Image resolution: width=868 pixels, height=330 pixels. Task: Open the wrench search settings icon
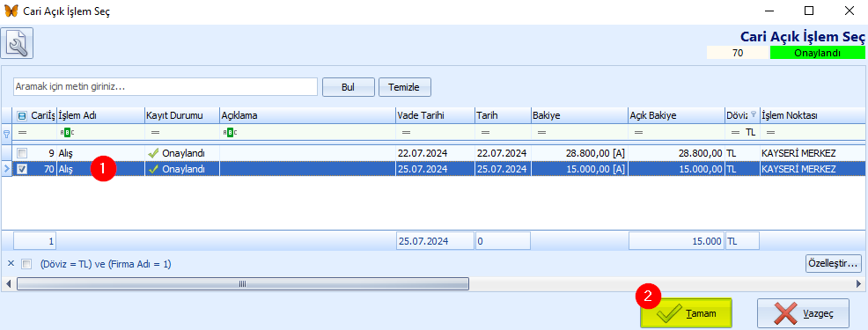pos(17,43)
